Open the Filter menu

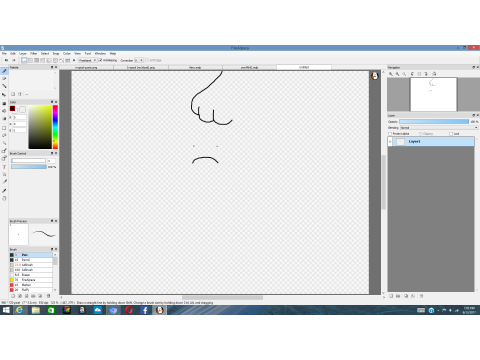pyautogui.click(x=34, y=53)
